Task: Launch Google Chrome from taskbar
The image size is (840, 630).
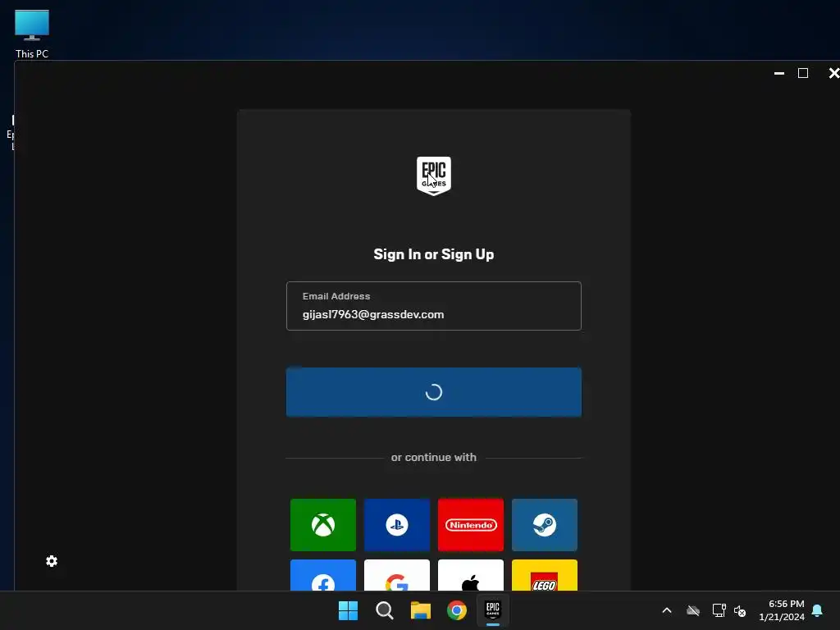Action: 457,610
